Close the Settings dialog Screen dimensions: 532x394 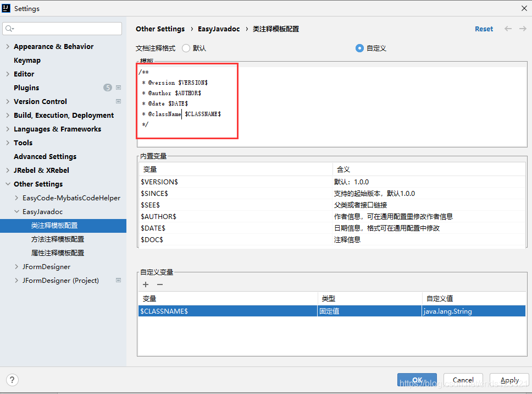[x=524, y=8]
